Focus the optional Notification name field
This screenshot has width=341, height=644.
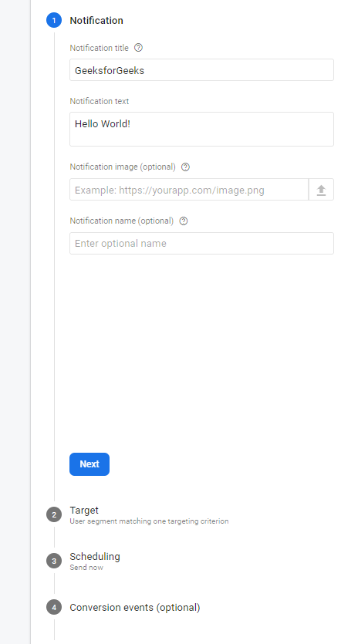(201, 243)
